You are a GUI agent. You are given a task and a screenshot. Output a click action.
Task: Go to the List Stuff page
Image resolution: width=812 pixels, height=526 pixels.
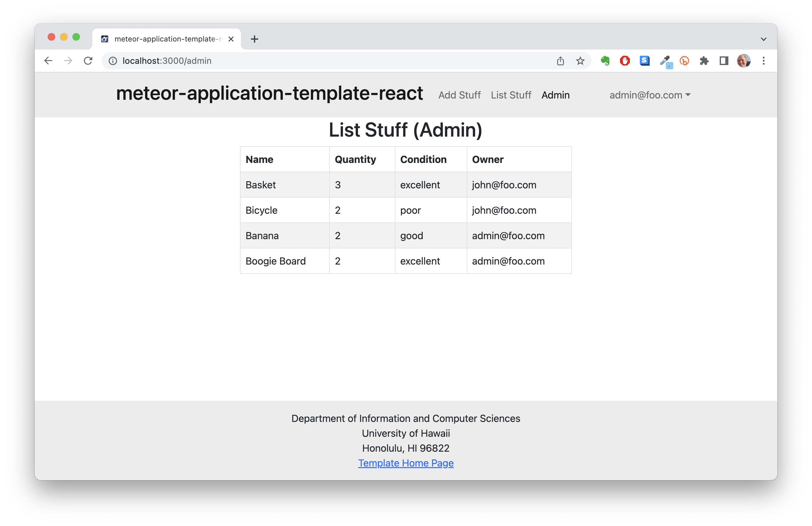pos(511,95)
